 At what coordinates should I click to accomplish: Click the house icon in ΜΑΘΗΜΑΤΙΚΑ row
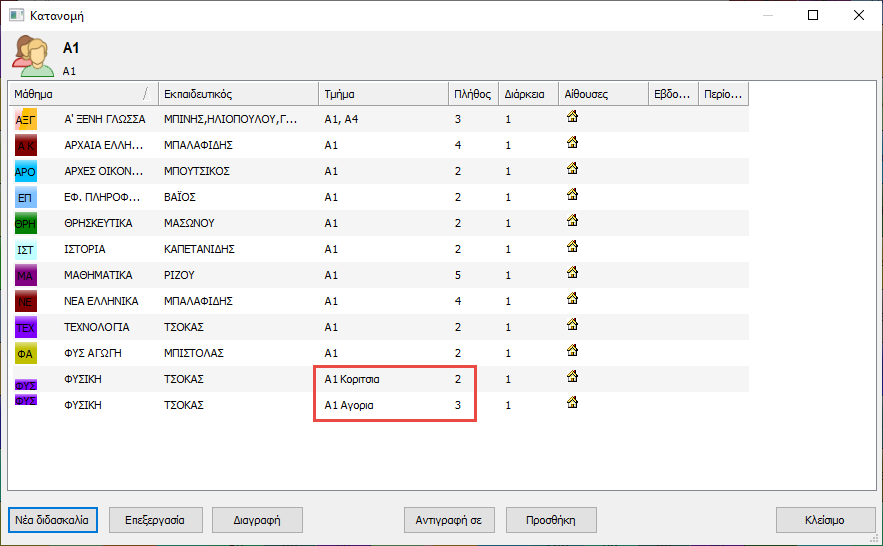click(x=573, y=272)
